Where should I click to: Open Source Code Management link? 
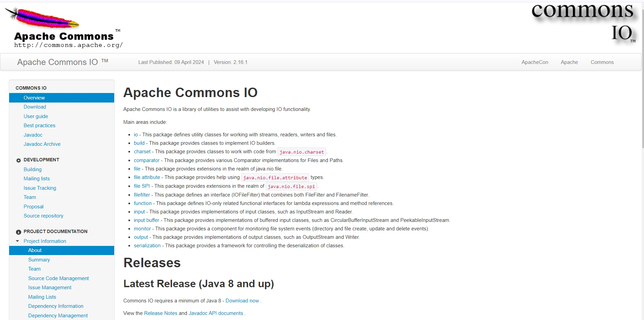pos(58,278)
